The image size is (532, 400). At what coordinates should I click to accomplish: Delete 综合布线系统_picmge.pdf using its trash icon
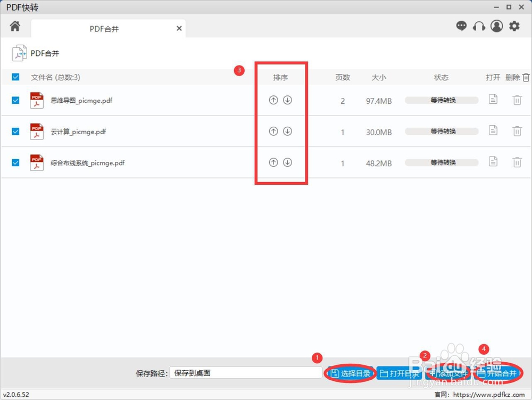pos(517,162)
